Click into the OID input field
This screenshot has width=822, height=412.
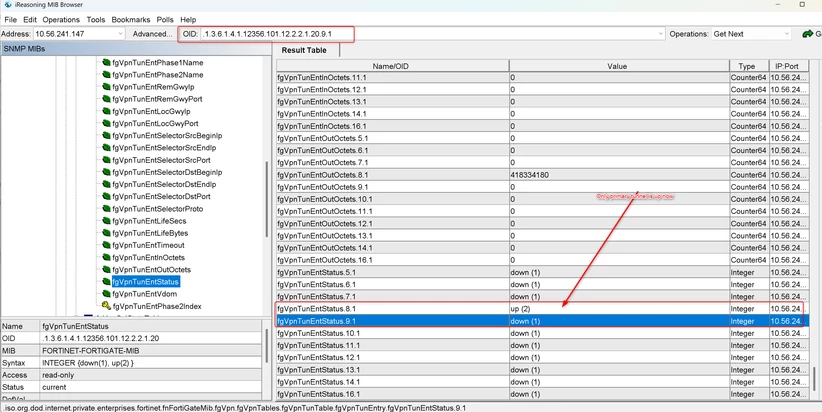429,34
